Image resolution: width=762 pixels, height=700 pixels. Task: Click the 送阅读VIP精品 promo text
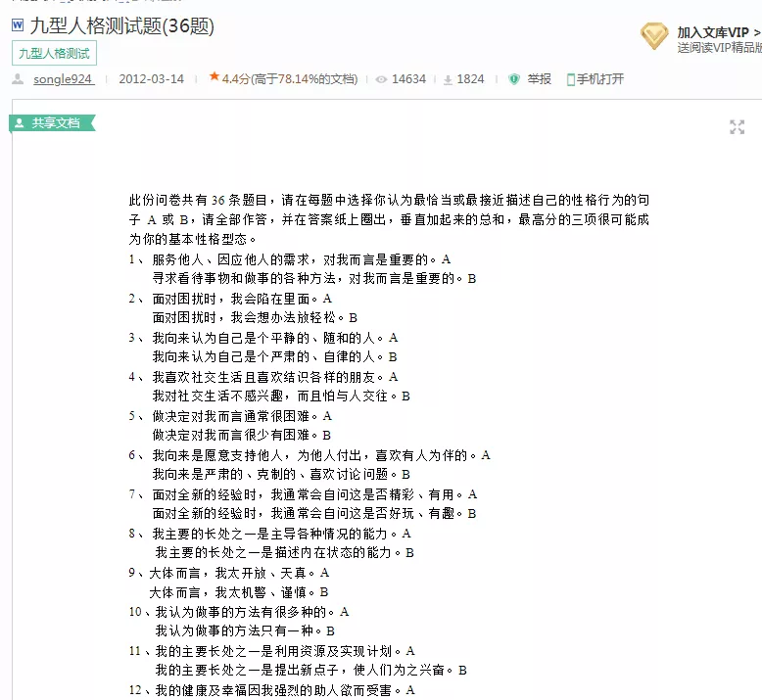click(x=719, y=48)
